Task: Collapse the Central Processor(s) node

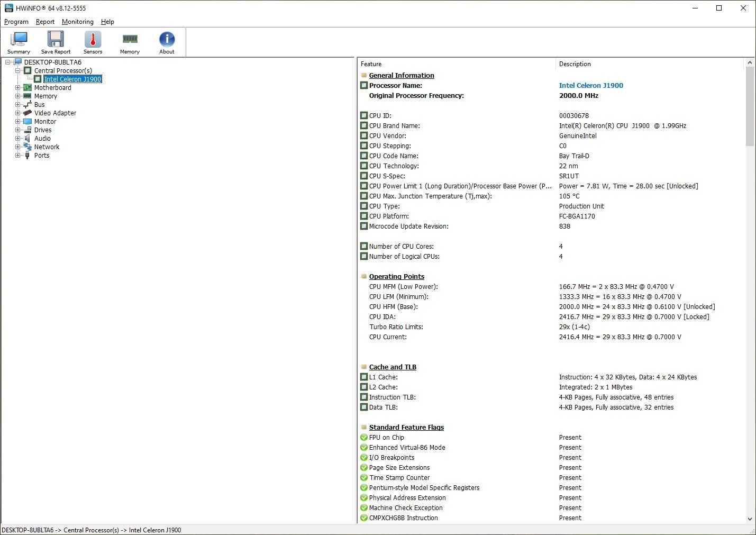Action: (x=17, y=71)
